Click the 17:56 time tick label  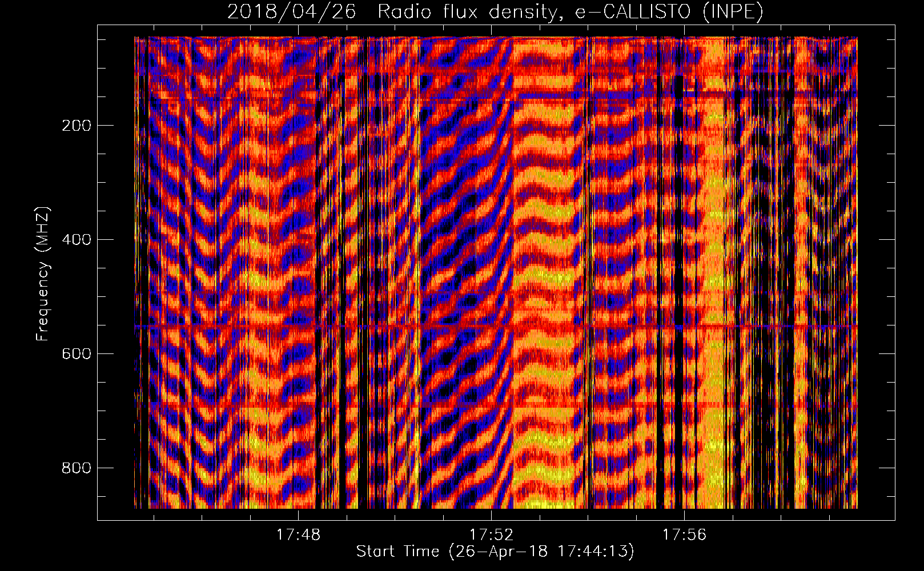tap(684, 534)
